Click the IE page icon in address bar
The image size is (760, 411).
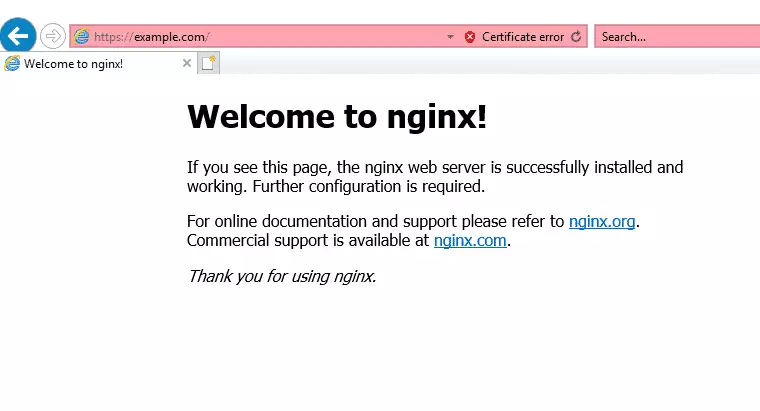[x=81, y=36]
